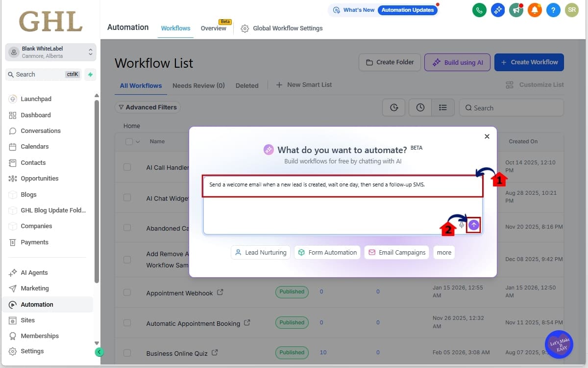Select the checkbox beside AI Call Handler

tap(127, 167)
